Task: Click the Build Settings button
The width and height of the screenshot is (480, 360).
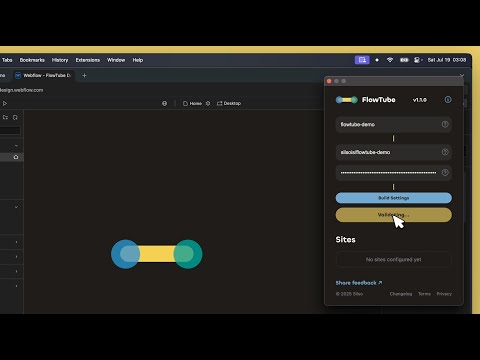Action: [x=394, y=198]
